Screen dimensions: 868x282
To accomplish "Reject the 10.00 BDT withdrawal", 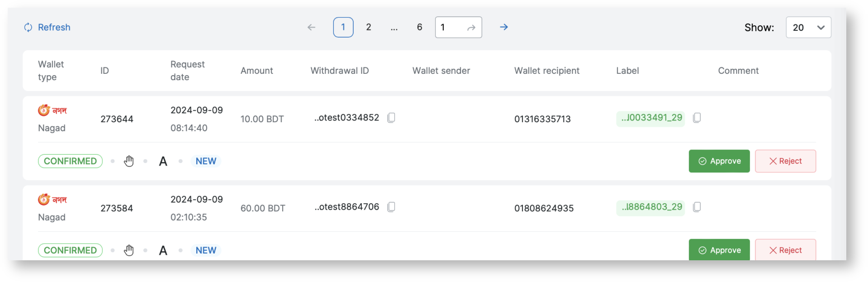I will point(785,161).
